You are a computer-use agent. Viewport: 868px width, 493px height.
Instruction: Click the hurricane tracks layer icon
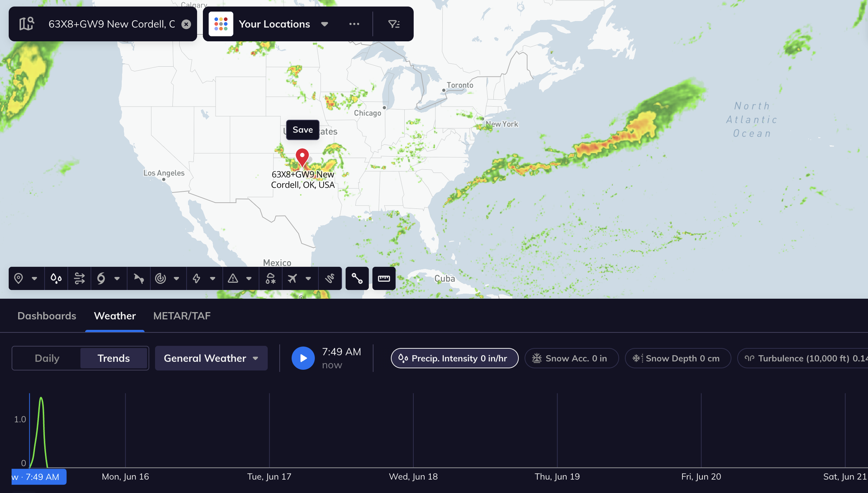[101, 278]
